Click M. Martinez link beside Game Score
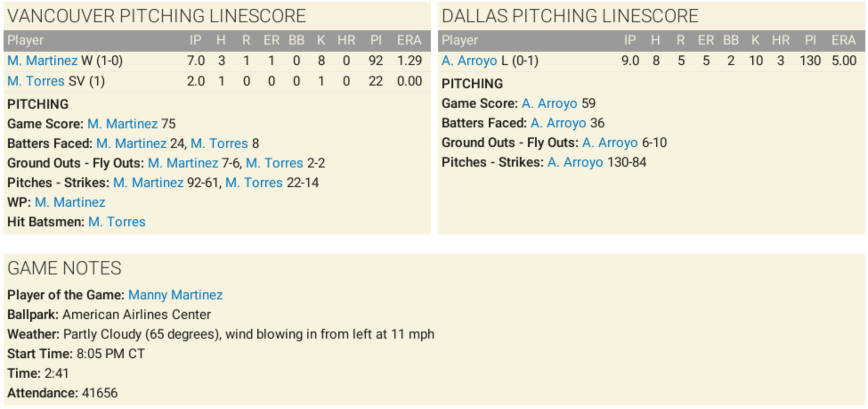Image resolution: width=868 pixels, height=409 pixels. [x=122, y=124]
